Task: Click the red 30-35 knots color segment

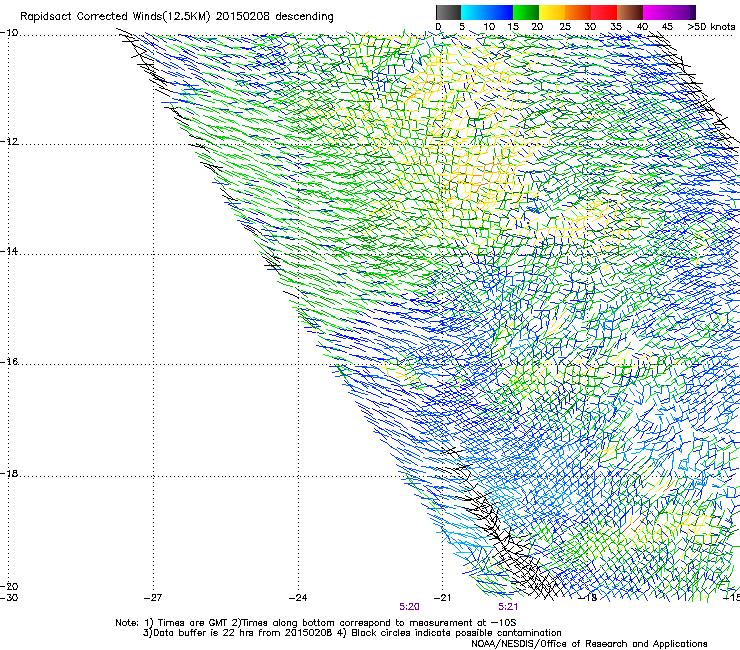Action: [604, 12]
